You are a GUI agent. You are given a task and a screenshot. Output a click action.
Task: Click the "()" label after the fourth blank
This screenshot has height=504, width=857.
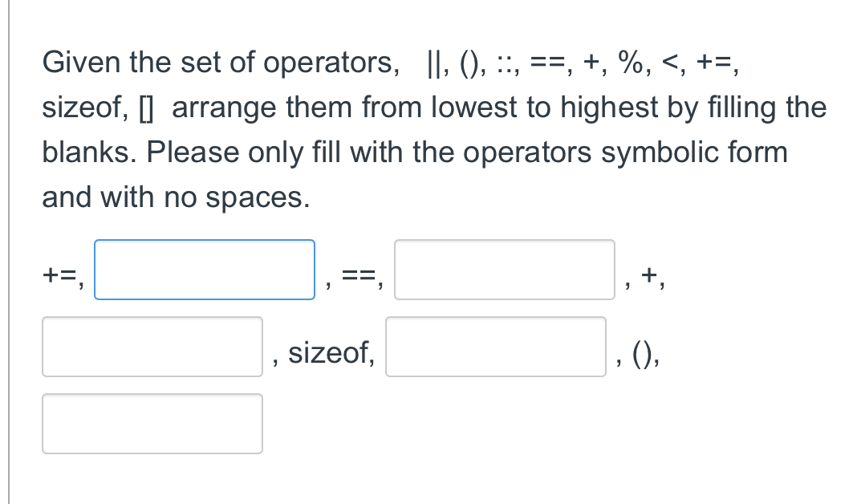pyautogui.click(x=642, y=354)
